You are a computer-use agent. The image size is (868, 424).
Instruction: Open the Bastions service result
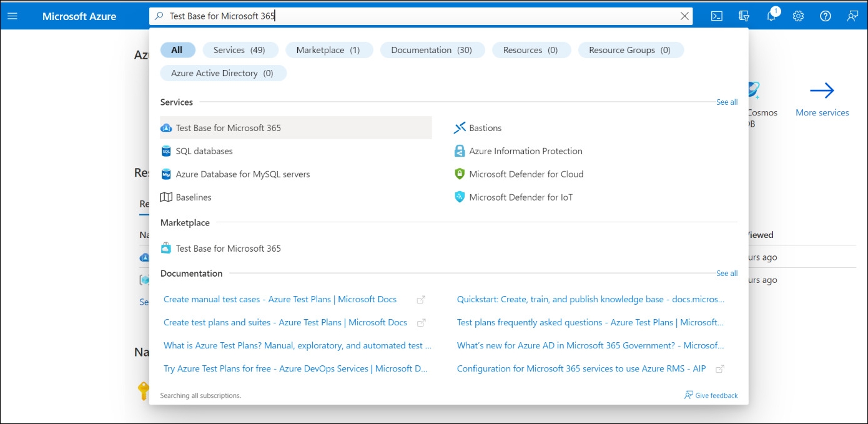point(485,128)
